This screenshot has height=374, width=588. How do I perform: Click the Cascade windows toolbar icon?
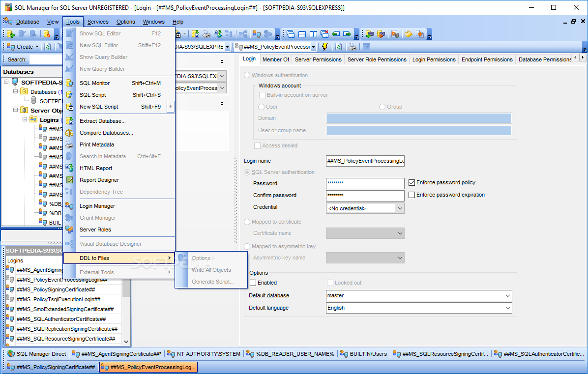[x=291, y=34]
